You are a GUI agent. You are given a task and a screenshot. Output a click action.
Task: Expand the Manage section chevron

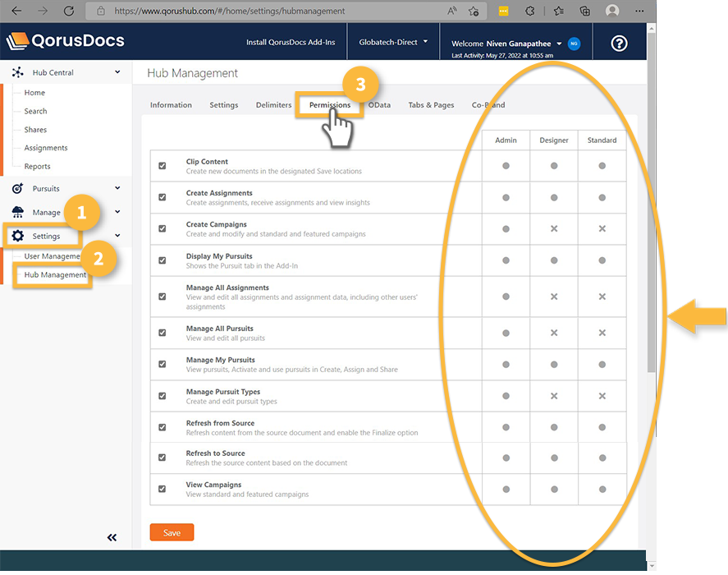pos(117,211)
